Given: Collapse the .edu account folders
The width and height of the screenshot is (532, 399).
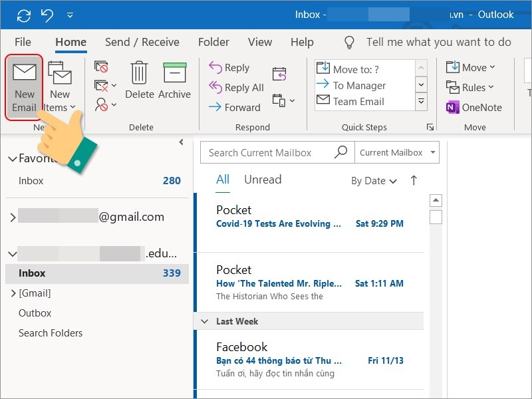Looking at the screenshot, I should [13, 254].
